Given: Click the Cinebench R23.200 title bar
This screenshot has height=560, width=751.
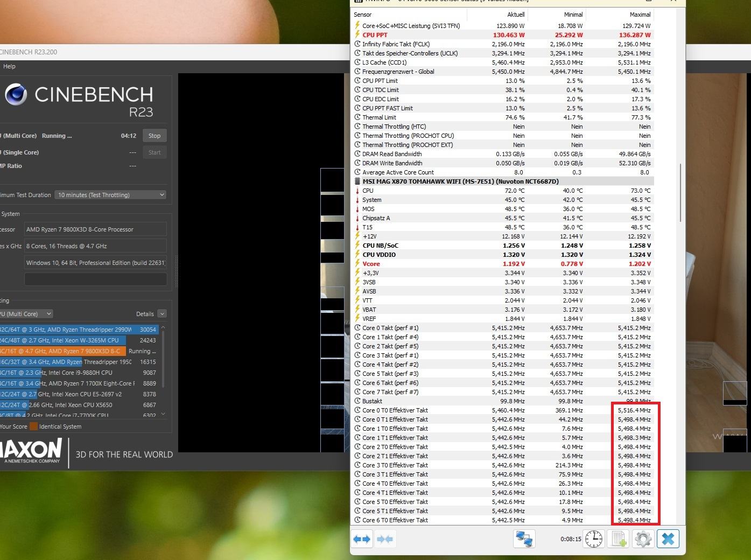Looking at the screenshot, I should 175,52.
